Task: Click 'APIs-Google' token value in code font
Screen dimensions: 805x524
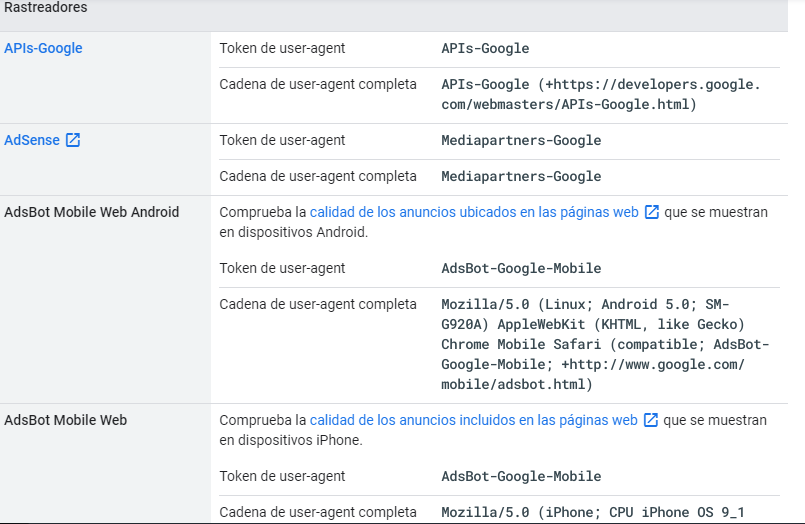Action: pos(485,48)
